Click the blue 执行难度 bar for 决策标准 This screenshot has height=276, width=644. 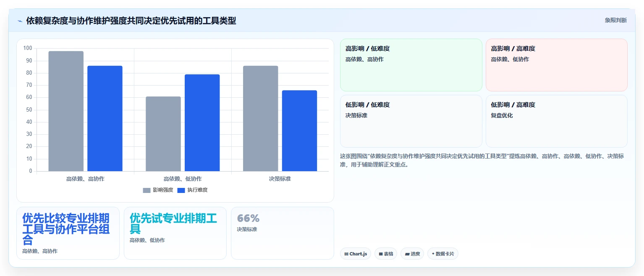click(299, 131)
